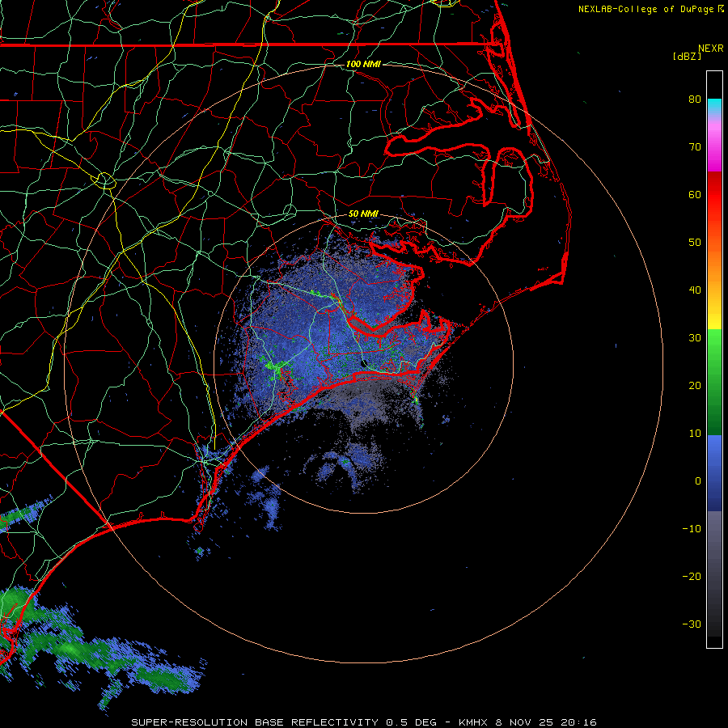Click the 50 value on the color scale
The width and height of the screenshot is (728, 728).
695,243
